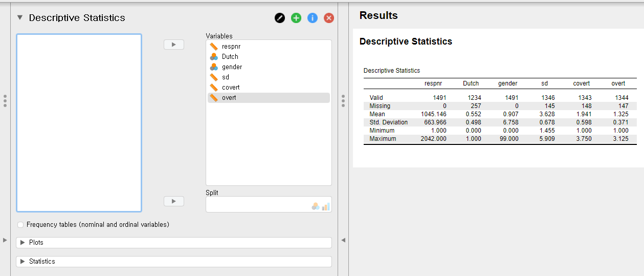The image size is (644, 276).
Task: Click arrow button beside Split field
Action: click(x=173, y=201)
